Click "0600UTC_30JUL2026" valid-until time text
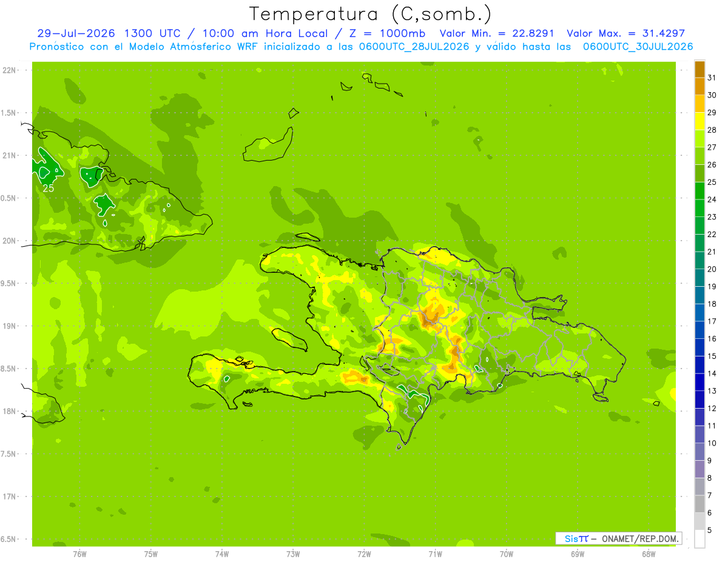This screenshot has height=562, width=728. [x=638, y=47]
